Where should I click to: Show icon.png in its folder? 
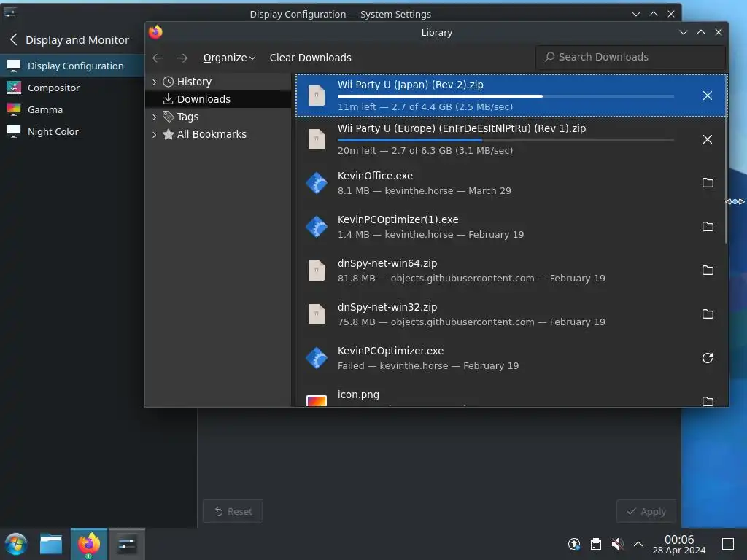[x=708, y=402]
